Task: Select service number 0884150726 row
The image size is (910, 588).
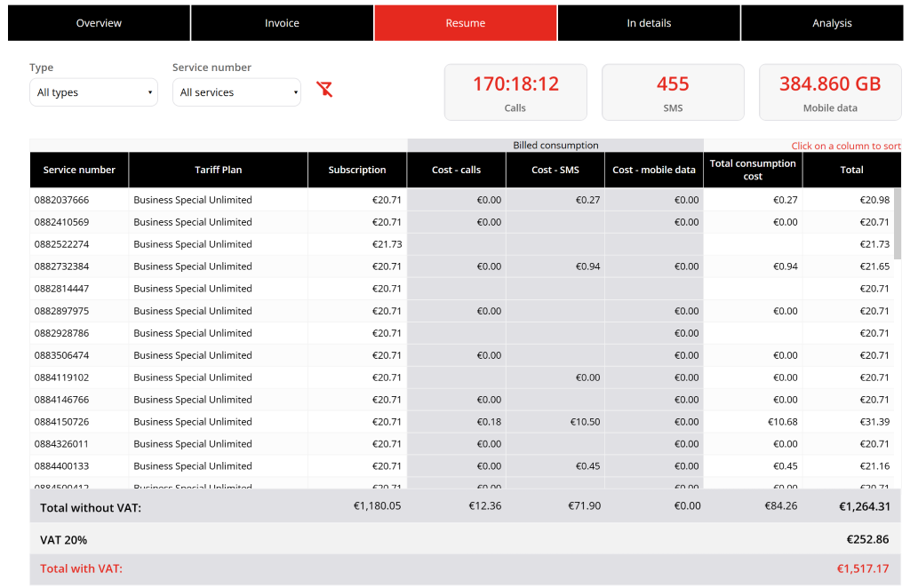Action: 462,422
